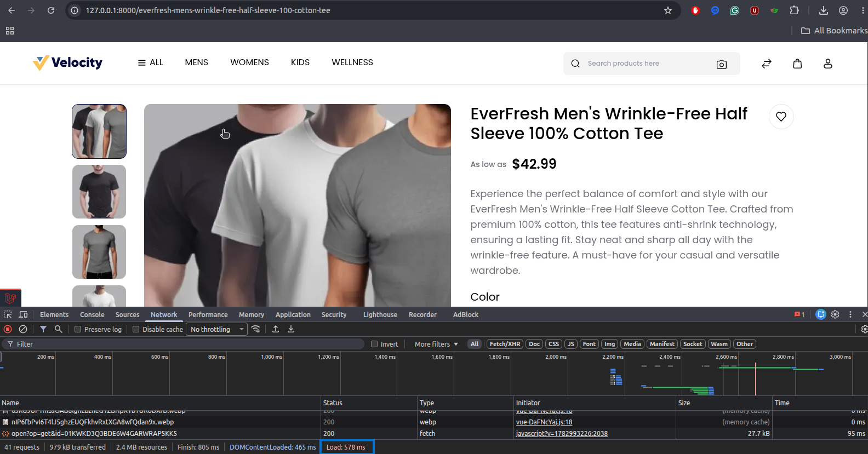The image size is (868, 454).
Task: Open the apps grid in the bookmarks bar
Action: (x=10, y=31)
